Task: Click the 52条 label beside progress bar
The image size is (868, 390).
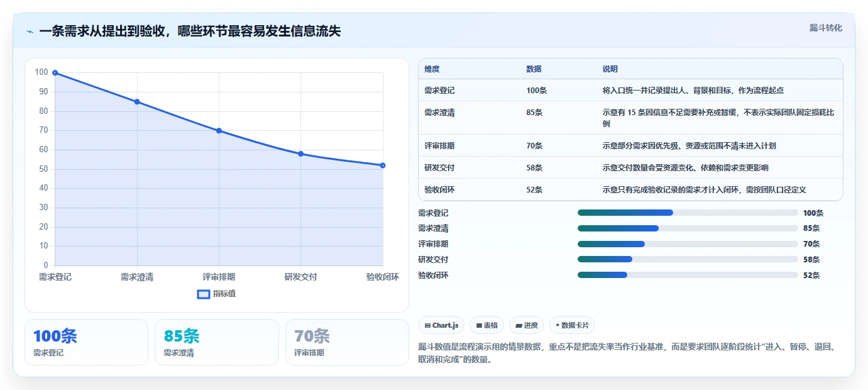Action: 811,276
